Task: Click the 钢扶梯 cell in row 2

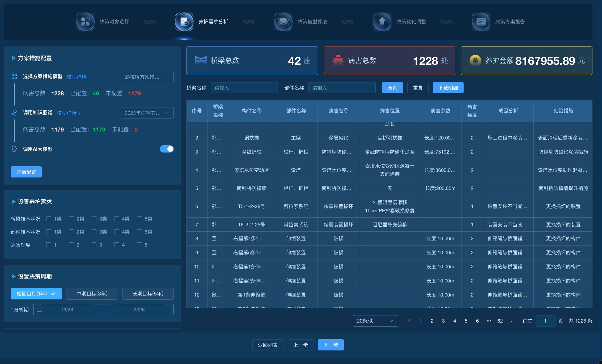Action: pyautogui.click(x=252, y=138)
